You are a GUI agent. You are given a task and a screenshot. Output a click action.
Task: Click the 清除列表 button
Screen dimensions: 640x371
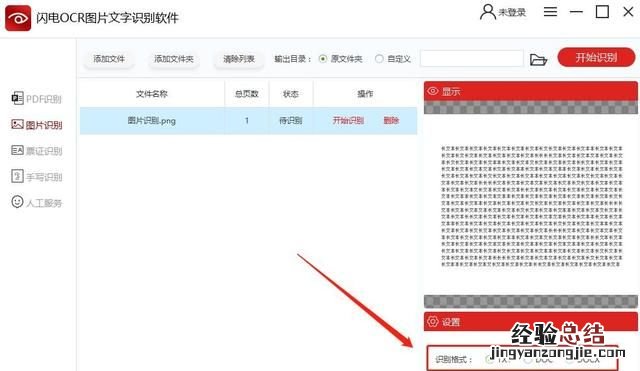click(x=239, y=59)
